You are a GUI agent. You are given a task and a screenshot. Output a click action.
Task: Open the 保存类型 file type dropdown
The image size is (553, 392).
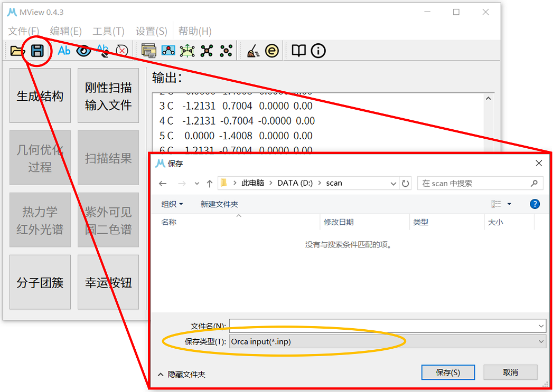541,341
